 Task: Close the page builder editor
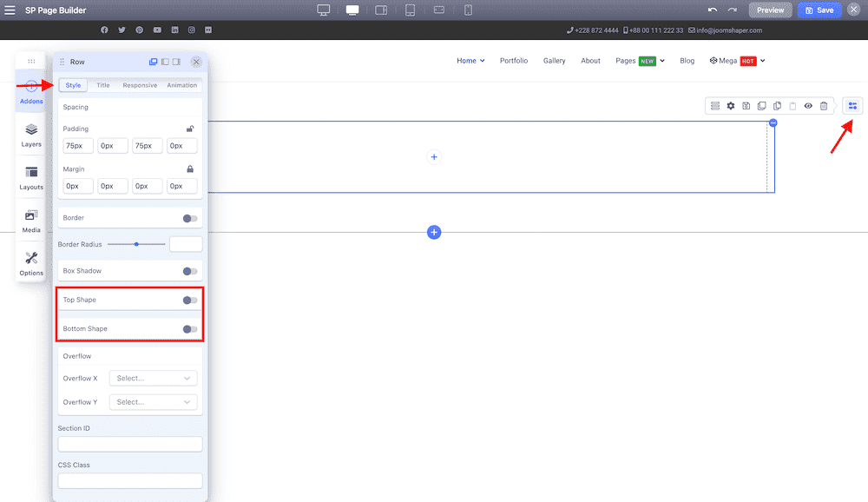tap(853, 10)
